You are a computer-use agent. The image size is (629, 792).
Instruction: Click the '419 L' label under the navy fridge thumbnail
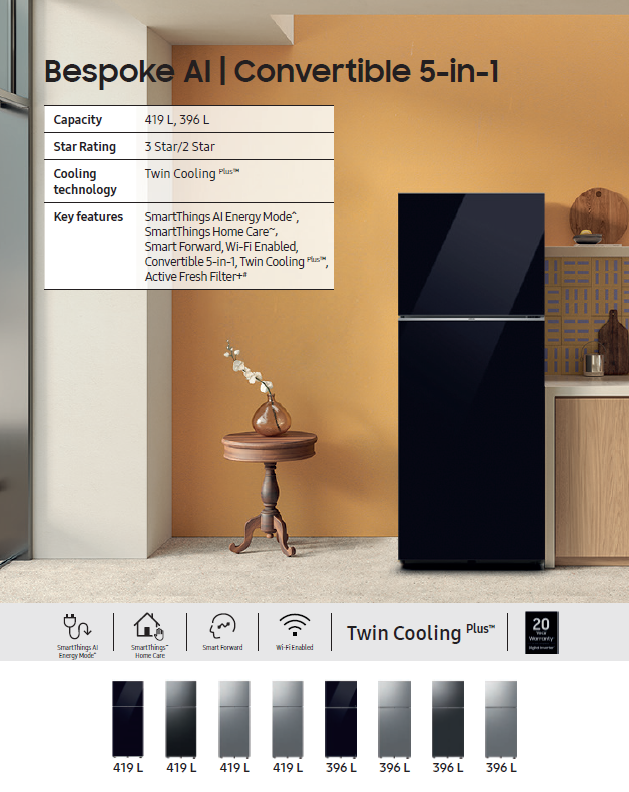pos(128,768)
